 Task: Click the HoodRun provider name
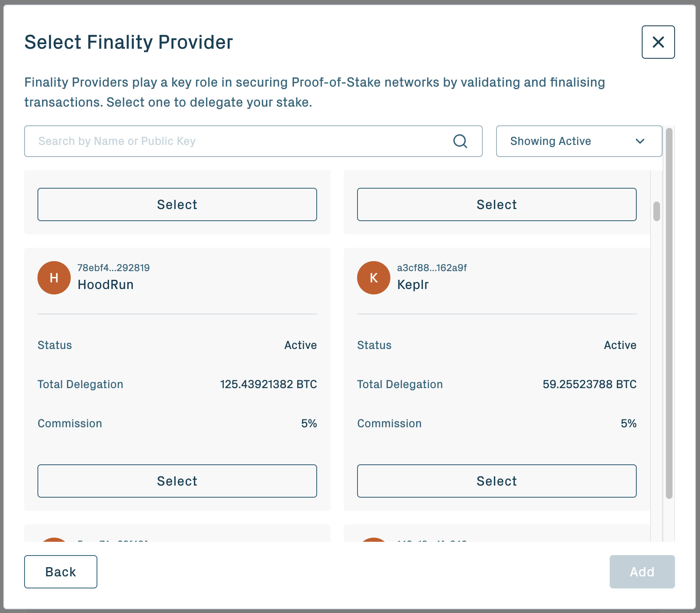pos(106,285)
